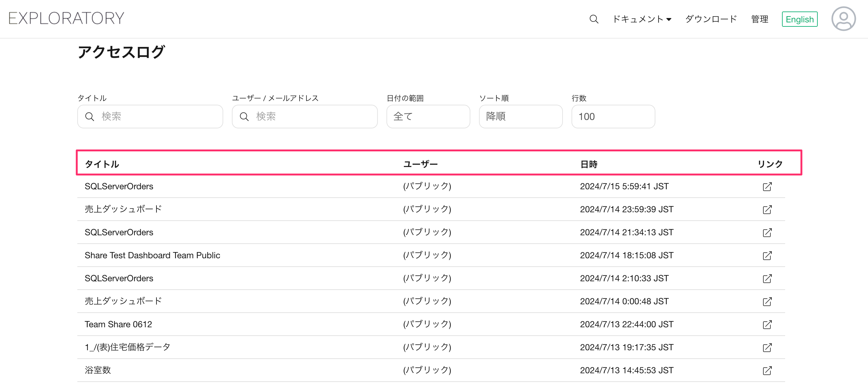Click timestamp 2024/7/13 14:45:53 JST
This screenshot has width=868, height=386.
pyautogui.click(x=626, y=370)
